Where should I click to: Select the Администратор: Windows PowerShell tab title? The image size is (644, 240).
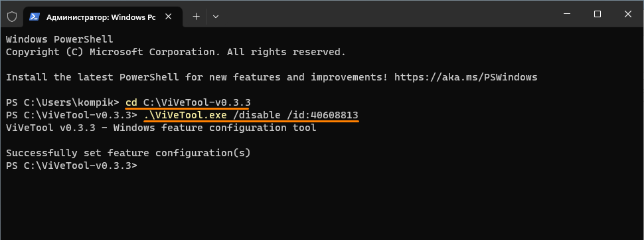point(101,17)
